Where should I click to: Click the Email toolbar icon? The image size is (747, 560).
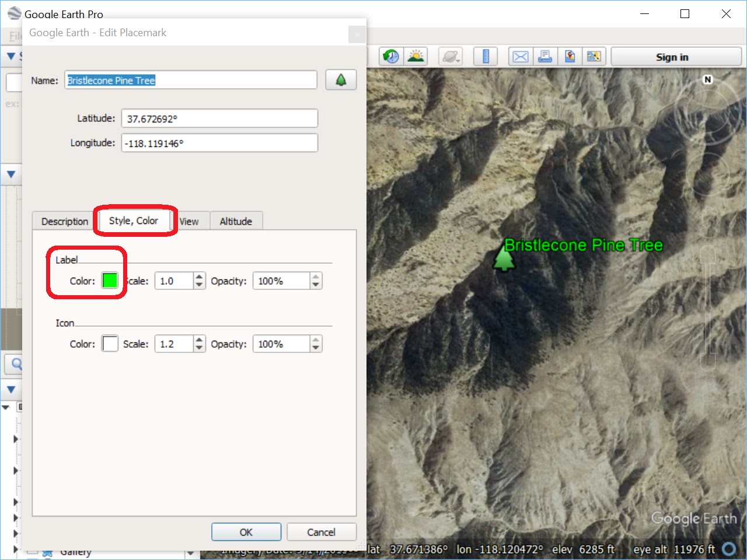521,57
